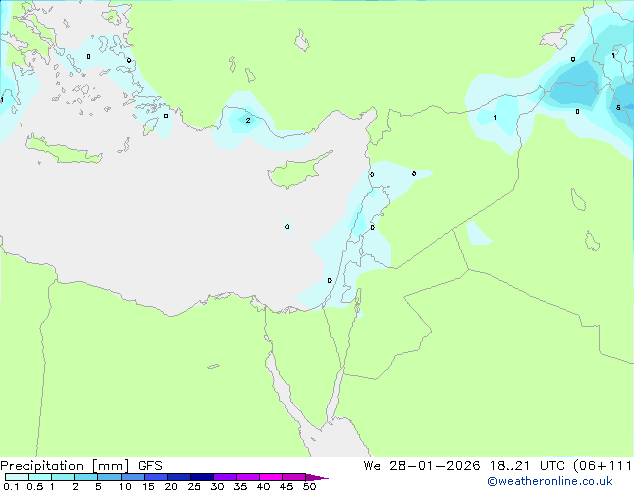Choose the 40–45 mm bright magenta swatch

tap(271, 477)
